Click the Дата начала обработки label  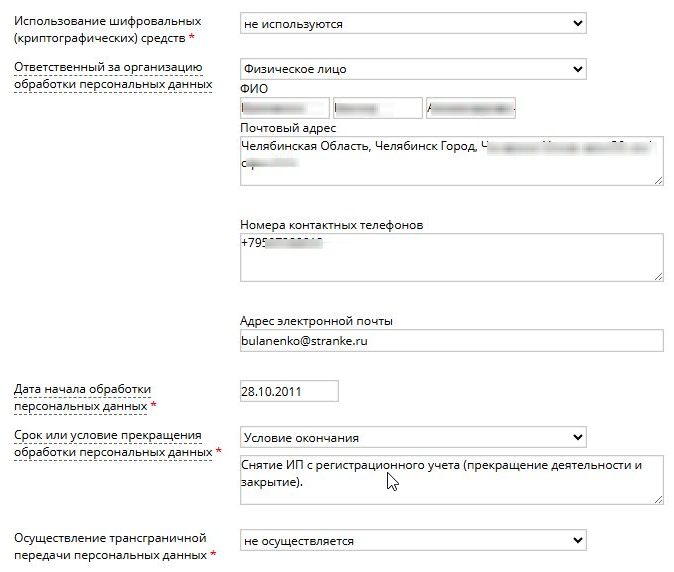[82, 398]
